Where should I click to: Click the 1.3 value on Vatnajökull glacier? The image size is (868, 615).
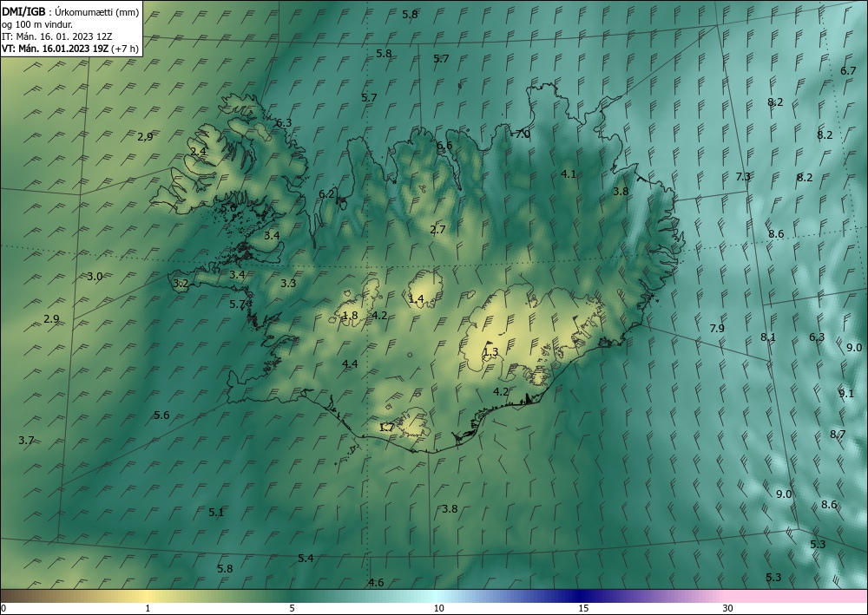(490, 352)
